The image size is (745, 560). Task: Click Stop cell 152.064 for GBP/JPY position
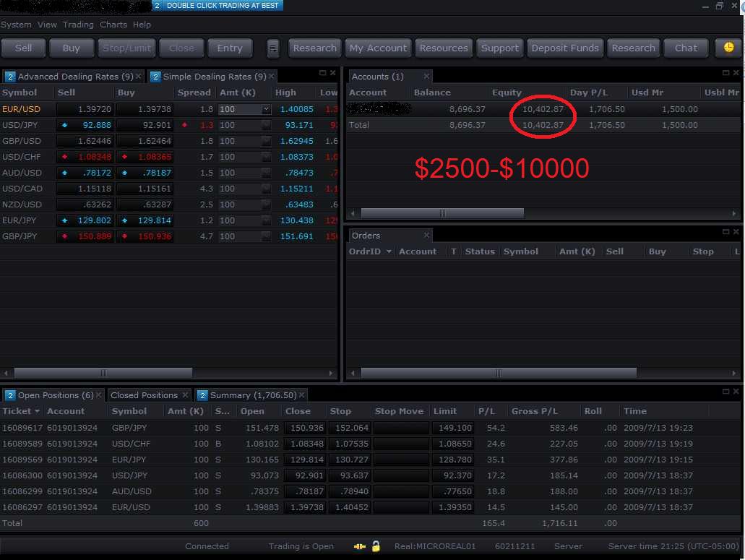pos(351,428)
